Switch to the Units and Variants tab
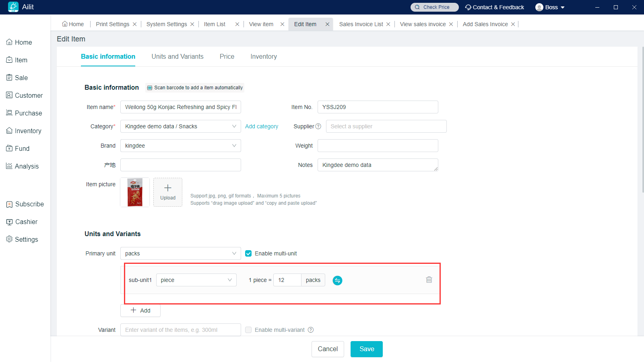Image resolution: width=644 pixels, height=362 pixels. tap(178, 57)
